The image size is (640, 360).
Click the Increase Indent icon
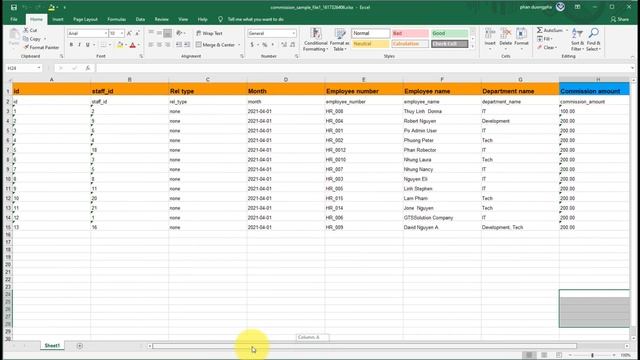[x=187, y=45]
